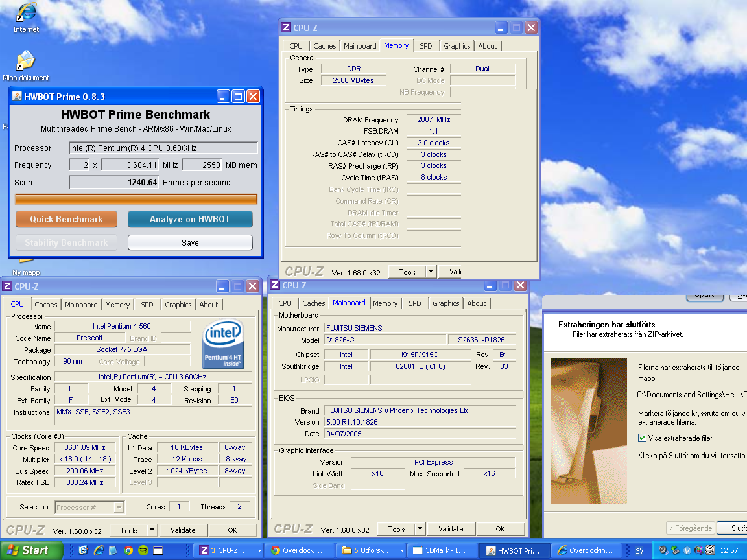Viewport: 747px width, 560px height.
Task: Switch to CPU tab in Mainboard CPU-Z window
Action: pos(285,303)
